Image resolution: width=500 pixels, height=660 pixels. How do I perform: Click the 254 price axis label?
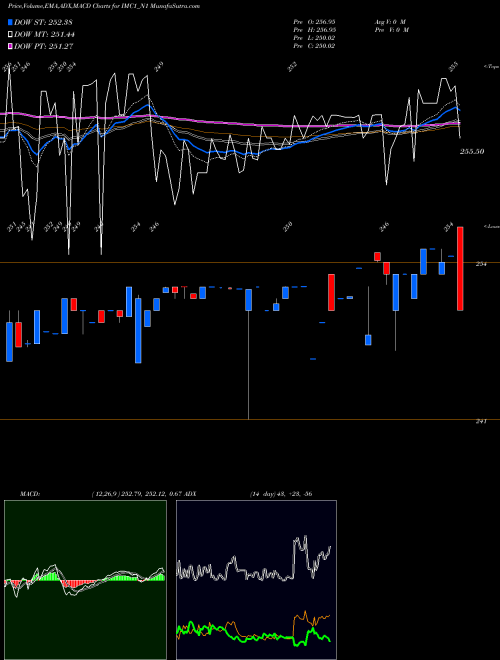coord(481,264)
